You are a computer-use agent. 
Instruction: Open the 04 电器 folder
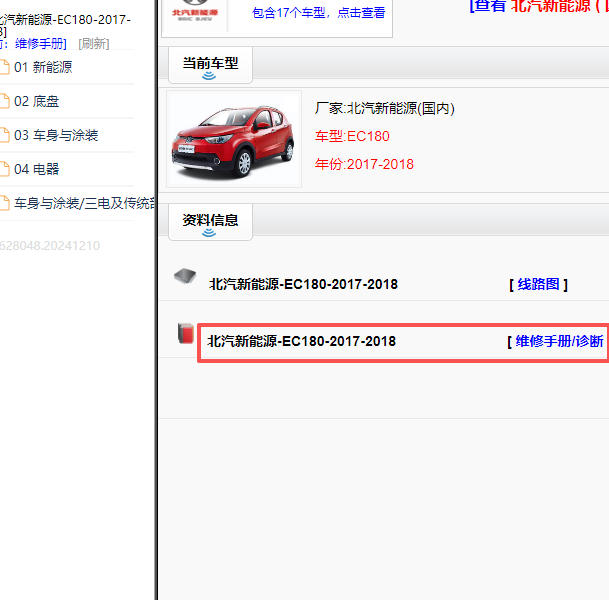[37, 169]
